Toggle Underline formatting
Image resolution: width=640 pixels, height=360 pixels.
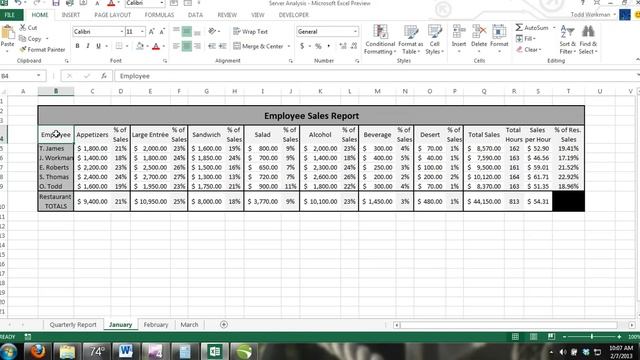point(98,46)
